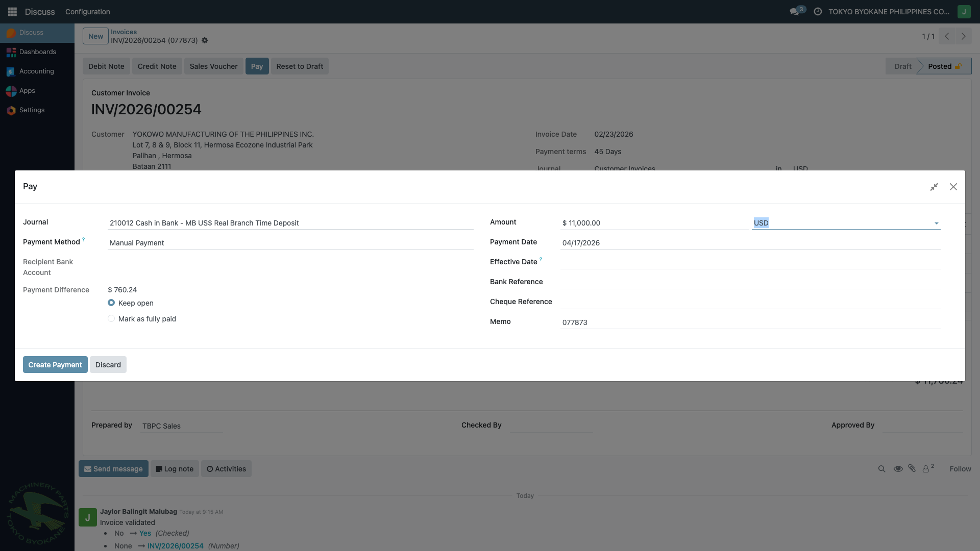Screen dimensions: 980x551
Task: Select Accounting in the sidebar
Action: pyautogui.click(x=36, y=71)
